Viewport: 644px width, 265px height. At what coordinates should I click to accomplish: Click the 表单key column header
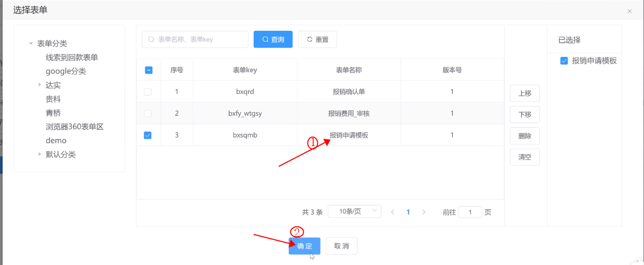(x=245, y=70)
